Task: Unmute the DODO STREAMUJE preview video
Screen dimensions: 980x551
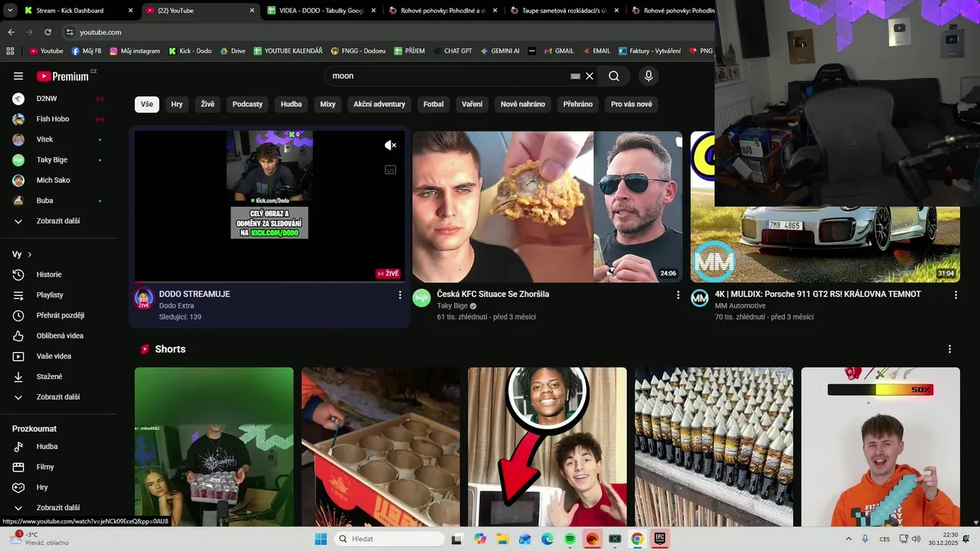Action: tap(390, 145)
